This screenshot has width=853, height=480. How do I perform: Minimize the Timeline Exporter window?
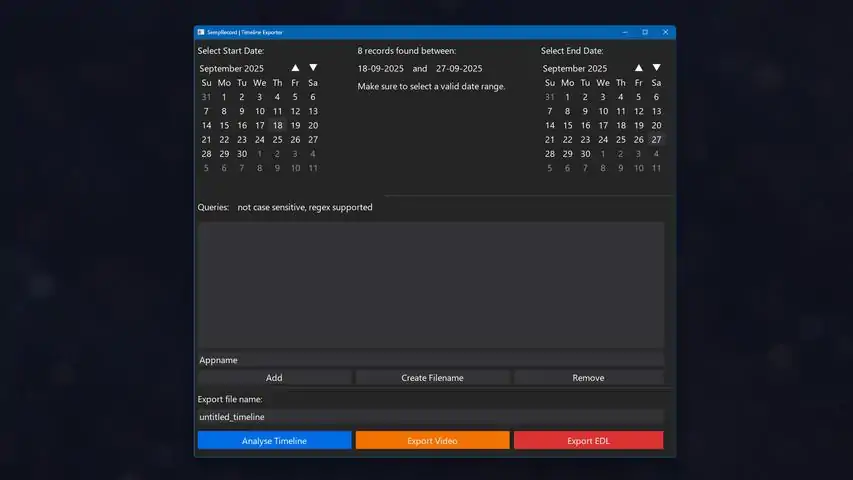pyautogui.click(x=625, y=32)
